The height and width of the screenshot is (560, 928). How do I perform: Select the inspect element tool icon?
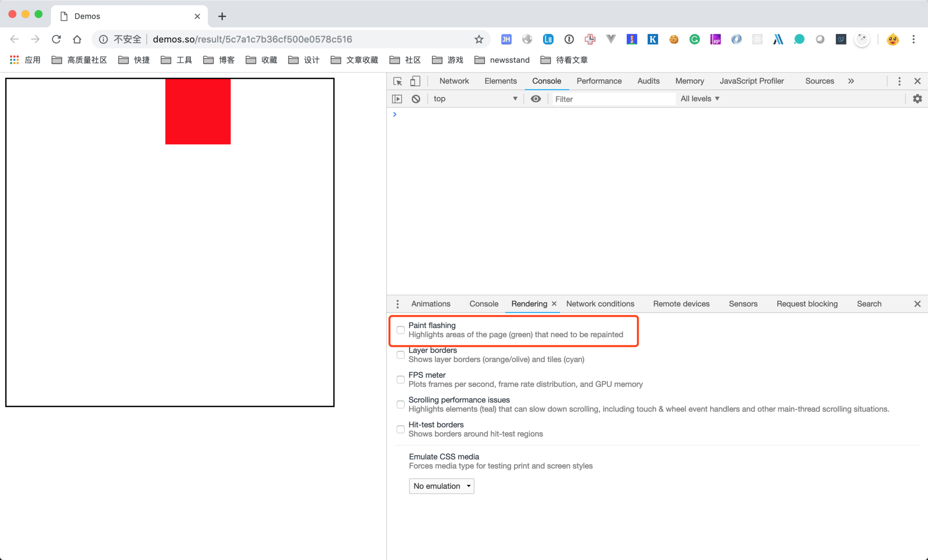coord(397,81)
